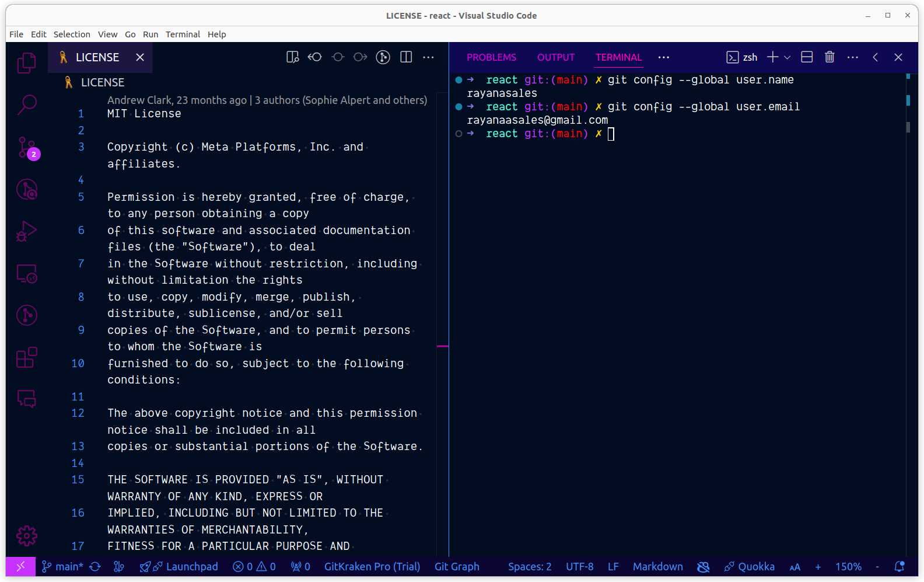The image size is (924, 582).
Task: Select the TERMINAL panel tab
Action: pos(619,57)
